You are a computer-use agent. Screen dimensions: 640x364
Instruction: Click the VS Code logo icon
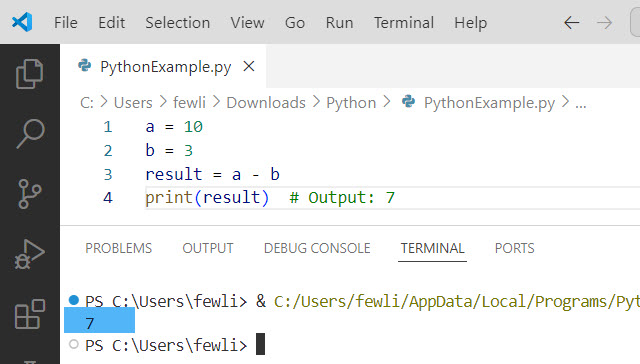point(22,22)
